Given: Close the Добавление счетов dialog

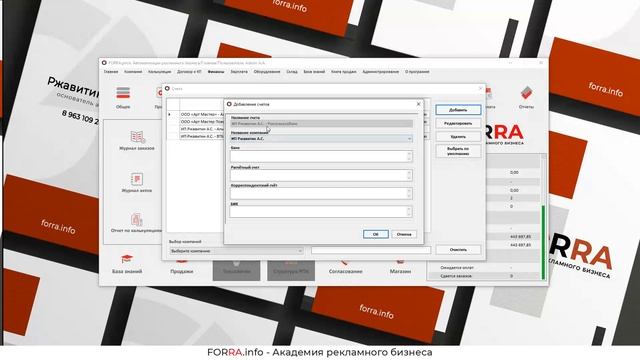Looking at the screenshot, I should click(x=418, y=104).
